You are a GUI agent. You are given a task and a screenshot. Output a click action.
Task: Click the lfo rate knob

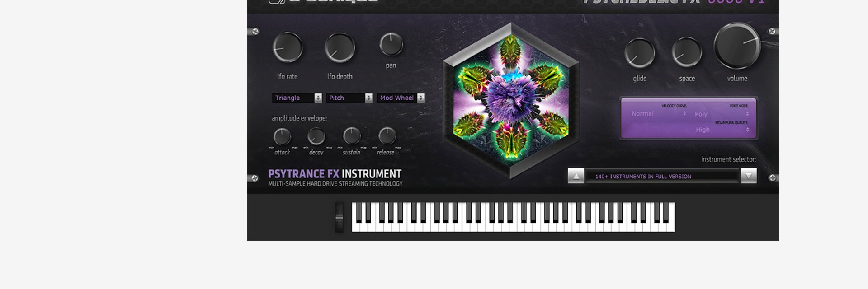coord(288,47)
